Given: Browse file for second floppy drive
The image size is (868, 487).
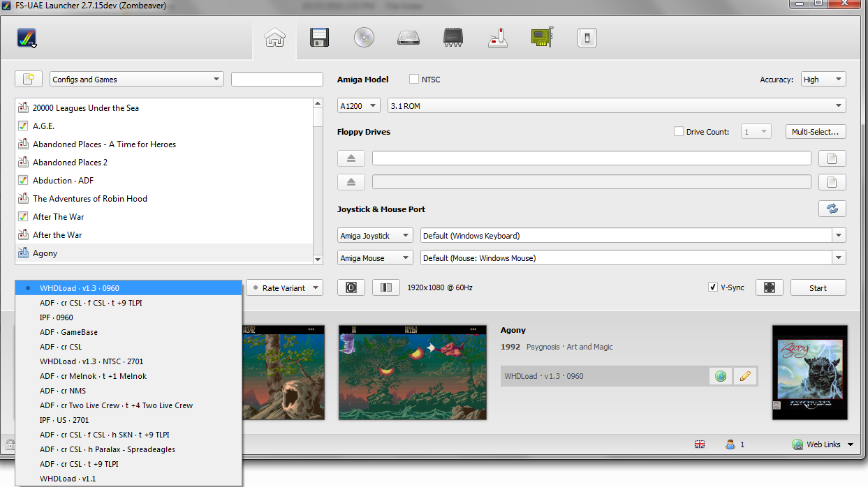Looking at the screenshot, I should (832, 182).
